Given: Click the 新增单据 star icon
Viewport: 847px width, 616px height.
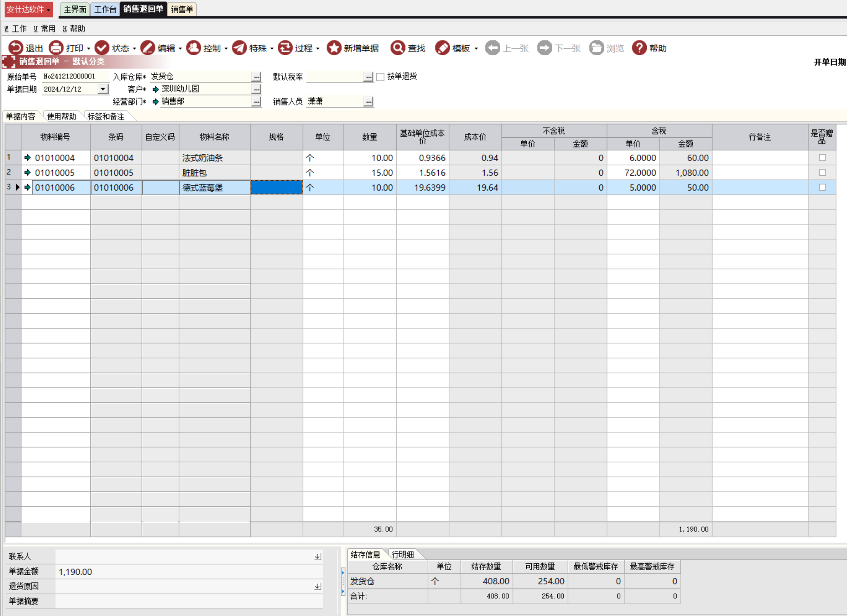Looking at the screenshot, I should pos(334,48).
